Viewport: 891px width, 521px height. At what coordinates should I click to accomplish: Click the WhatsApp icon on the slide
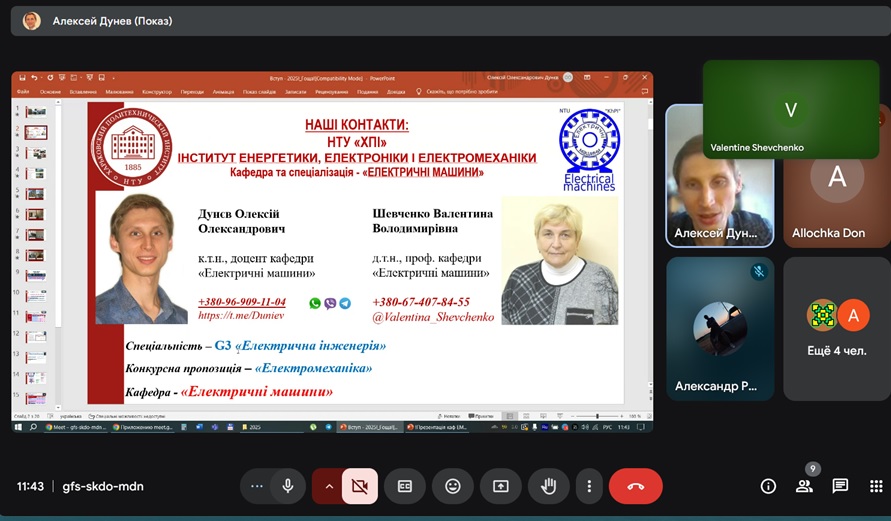[315, 303]
